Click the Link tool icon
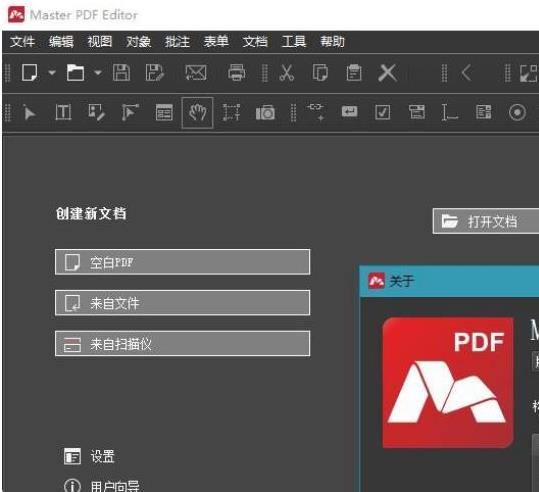The image size is (539, 492). tap(316, 112)
